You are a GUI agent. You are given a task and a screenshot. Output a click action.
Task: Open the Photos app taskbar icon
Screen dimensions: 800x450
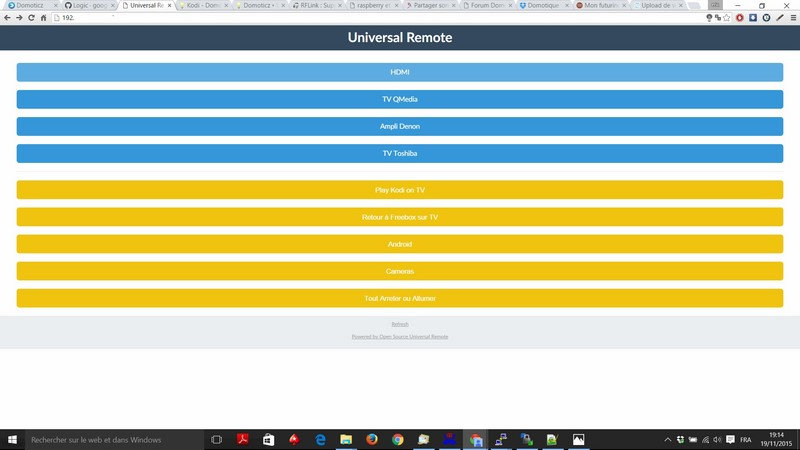(579, 439)
